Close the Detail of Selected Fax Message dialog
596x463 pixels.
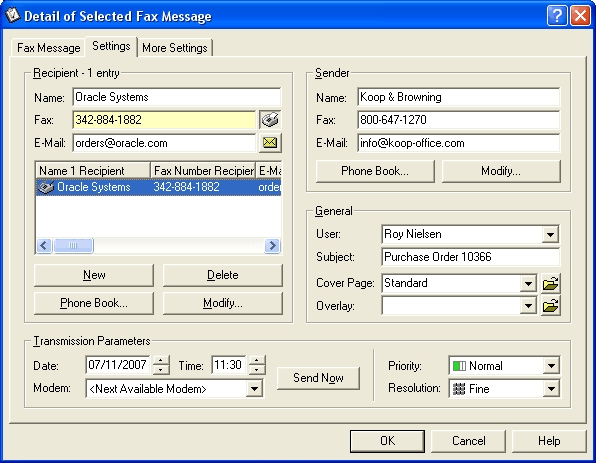click(x=580, y=16)
